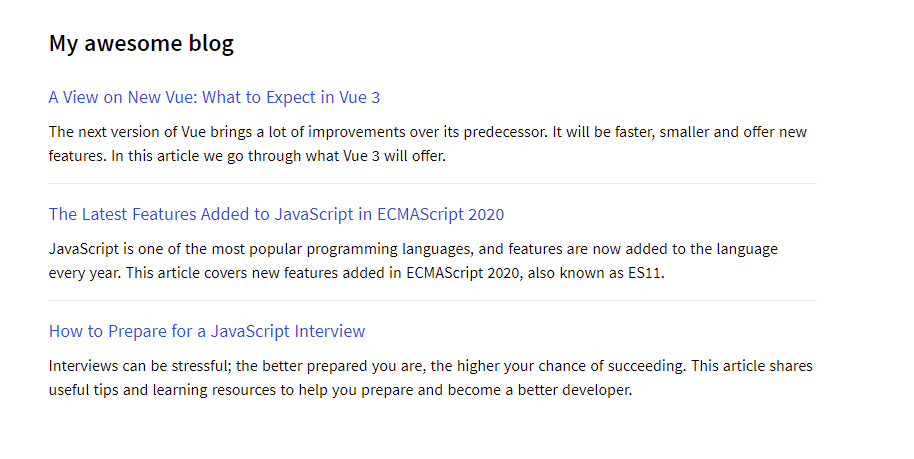Click the divider line below the Vue 3 summary
This screenshot has height=459, width=914.
[x=433, y=184]
